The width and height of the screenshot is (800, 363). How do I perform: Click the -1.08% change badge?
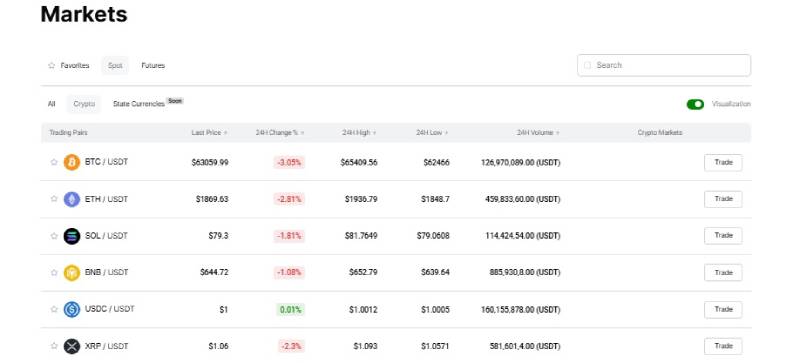[289, 273]
